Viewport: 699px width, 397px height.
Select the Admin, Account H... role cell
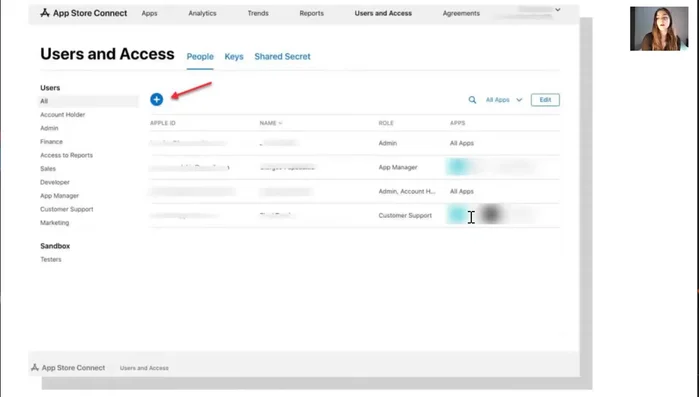[x=407, y=191]
